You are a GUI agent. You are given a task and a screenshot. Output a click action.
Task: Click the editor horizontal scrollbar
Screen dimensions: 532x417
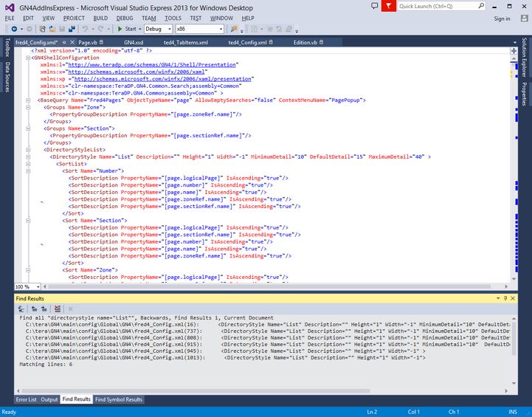[x=269, y=286]
